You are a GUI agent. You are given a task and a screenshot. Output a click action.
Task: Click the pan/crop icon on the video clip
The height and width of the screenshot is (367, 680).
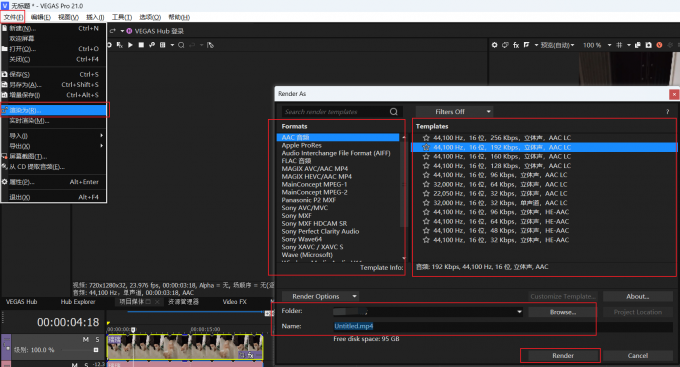pyautogui.click(x=242, y=355)
